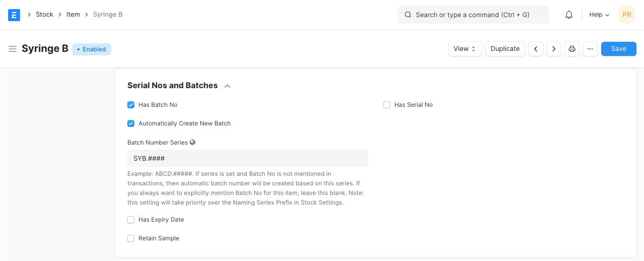Go to next item with right arrow

554,49
